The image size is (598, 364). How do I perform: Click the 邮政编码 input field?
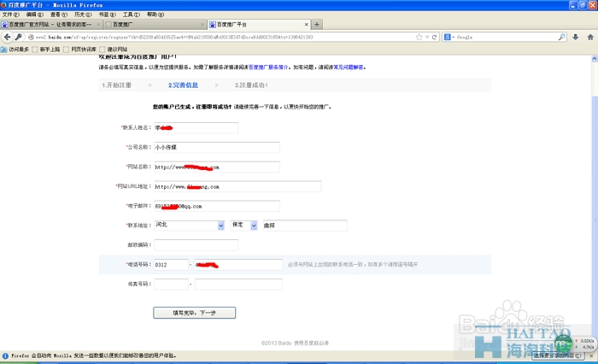pyautogui.click(x=195, y=245)
